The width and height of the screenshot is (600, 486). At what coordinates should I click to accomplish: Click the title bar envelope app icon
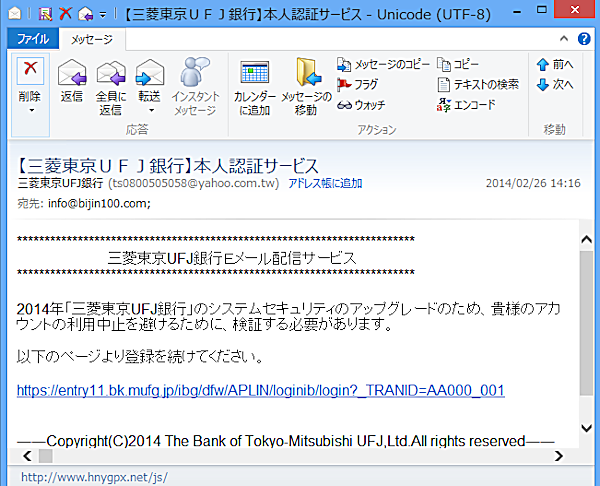[15, 14]
